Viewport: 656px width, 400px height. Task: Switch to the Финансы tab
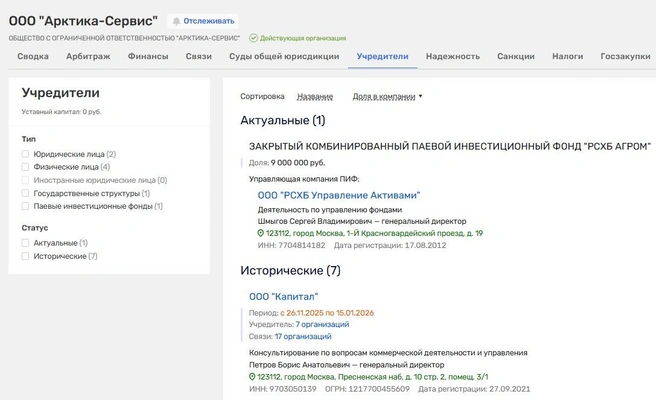click(x=148, y=56)
